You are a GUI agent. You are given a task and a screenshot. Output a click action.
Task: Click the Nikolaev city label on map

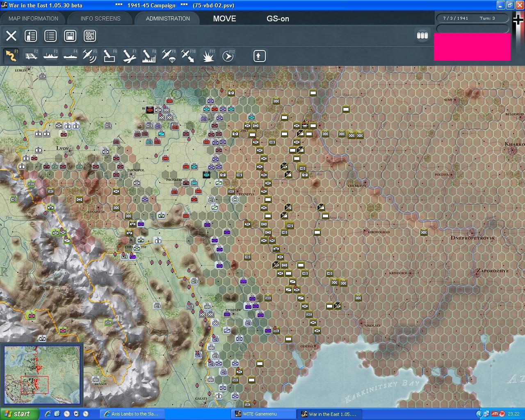point(372,325)
